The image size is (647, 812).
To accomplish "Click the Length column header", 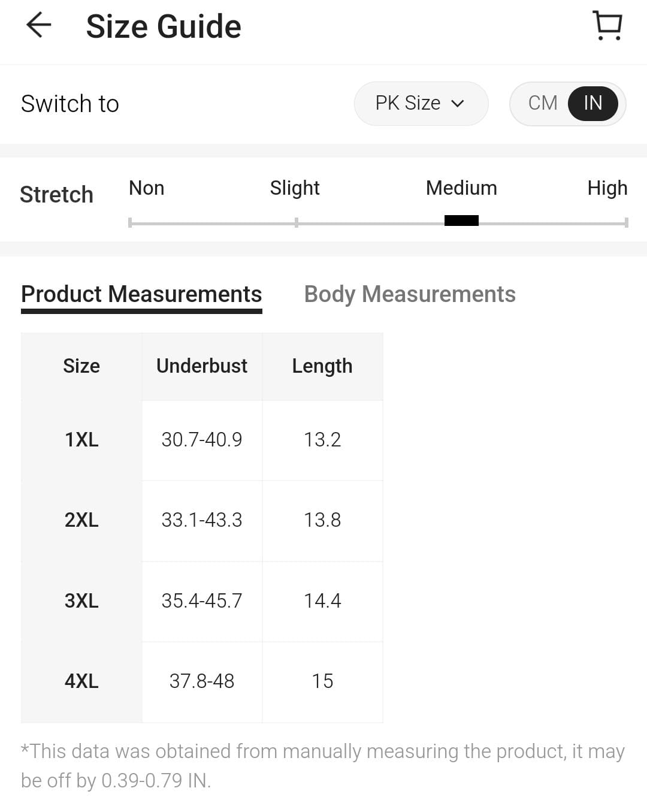I will 322,366.
